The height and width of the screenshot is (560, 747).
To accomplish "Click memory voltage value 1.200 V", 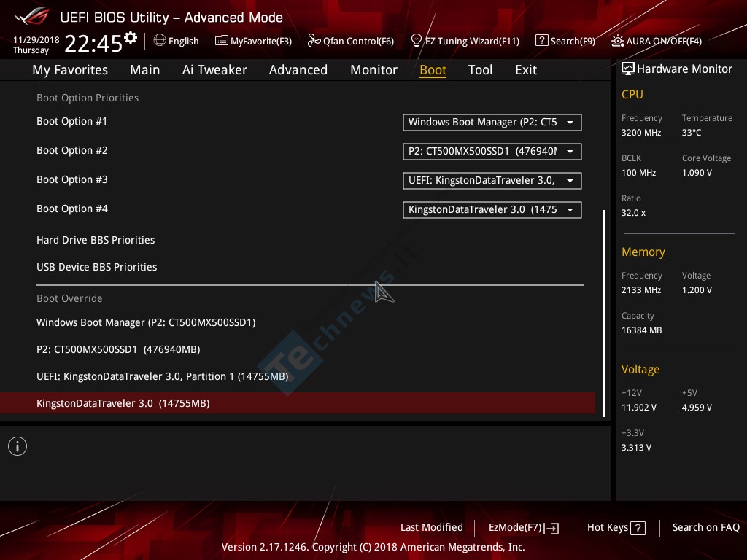I will pos(697,290).
